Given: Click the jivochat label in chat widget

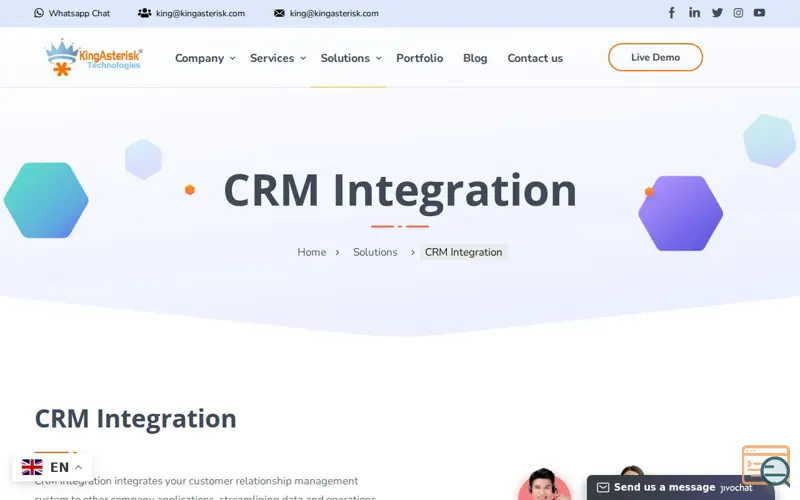Looking at the screenshot, I should (x=736, y=488).
